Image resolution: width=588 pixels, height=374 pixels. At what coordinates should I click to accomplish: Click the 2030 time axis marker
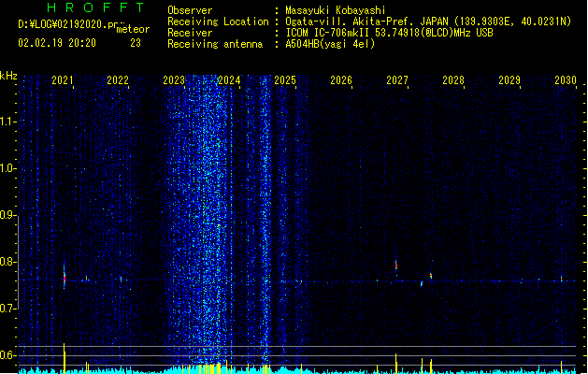coord(566,80)
